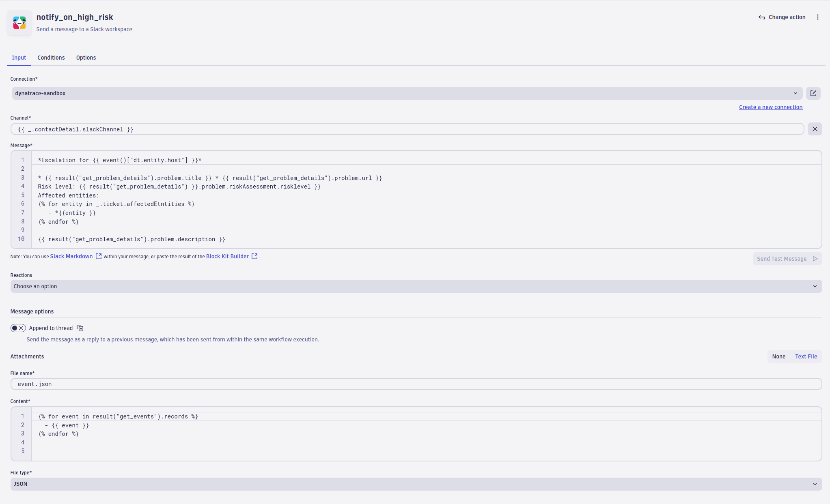Image resolution: width=830 pixels, height=504 pixels.
Task: Click Block Kit Builder external link icon
Action: (254, 256)
